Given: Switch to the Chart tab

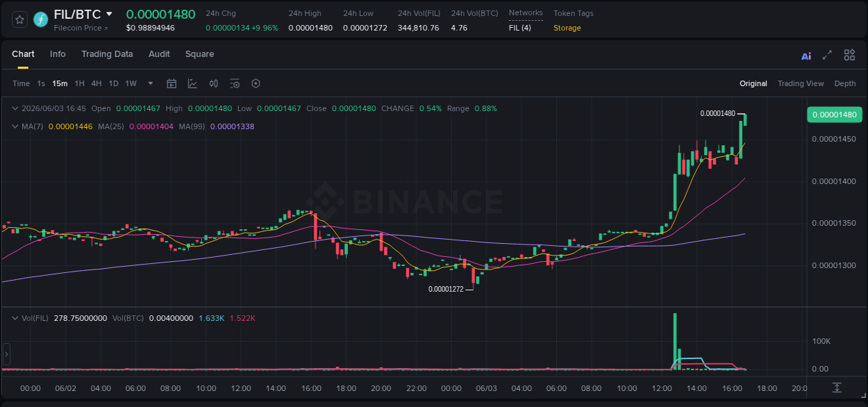Looking at the screenshot, I should point(23,54).
